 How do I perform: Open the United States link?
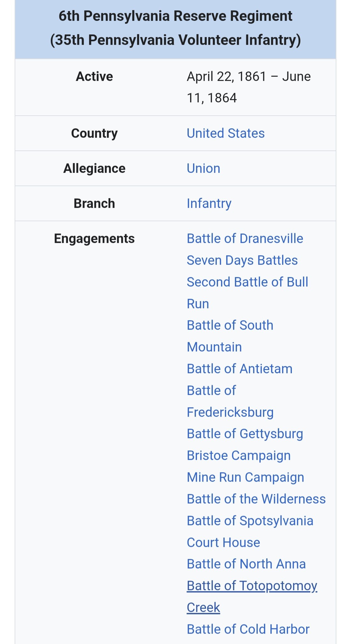pos(226,133)
